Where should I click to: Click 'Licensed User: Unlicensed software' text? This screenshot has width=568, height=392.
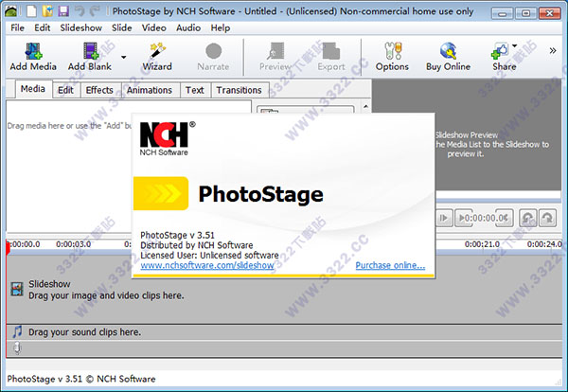point(209,256)
